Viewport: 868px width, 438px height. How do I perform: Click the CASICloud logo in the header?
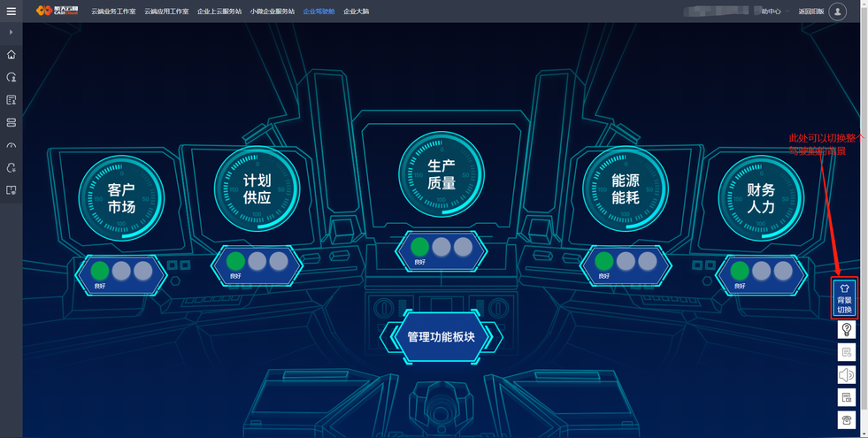click(57, 12)
